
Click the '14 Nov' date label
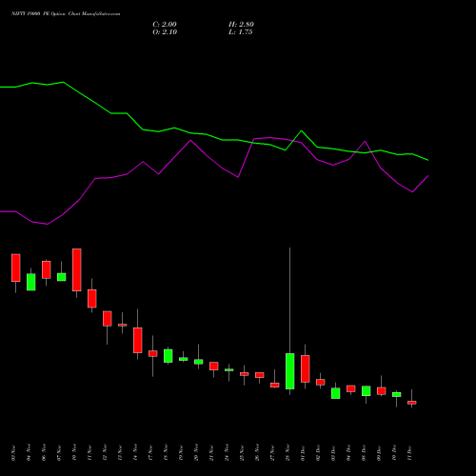pyautogui.click(x=135, y=453)
